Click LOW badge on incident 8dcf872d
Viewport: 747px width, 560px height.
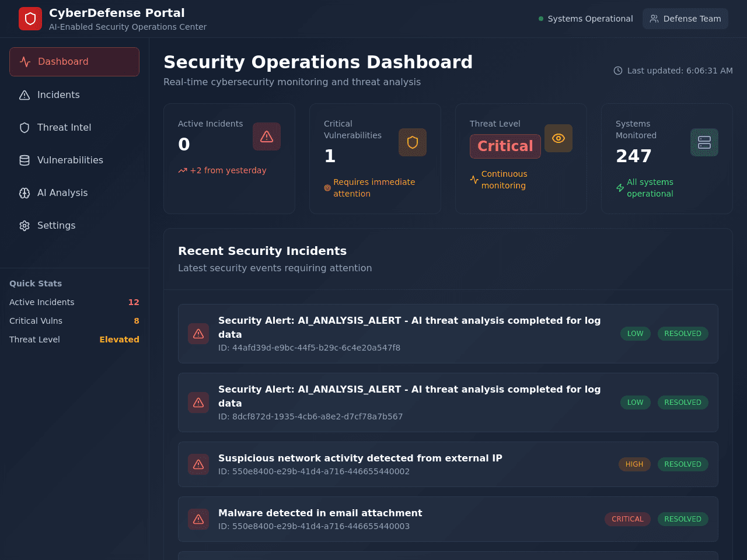click(636, 402)
